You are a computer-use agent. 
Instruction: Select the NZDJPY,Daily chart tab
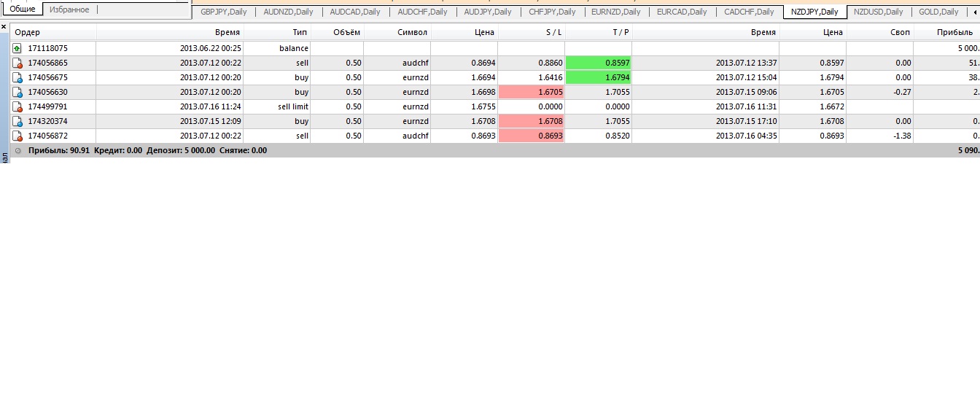[814, 12]
